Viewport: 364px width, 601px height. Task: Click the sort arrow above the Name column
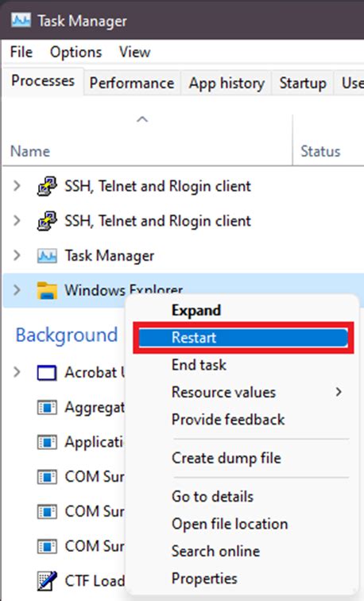pyautogui.click(x=142, y=119)
